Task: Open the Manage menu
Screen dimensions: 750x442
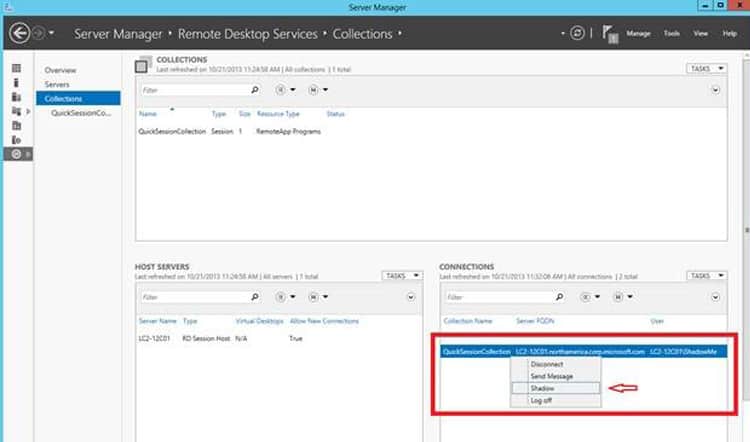Action: point(638,33)
